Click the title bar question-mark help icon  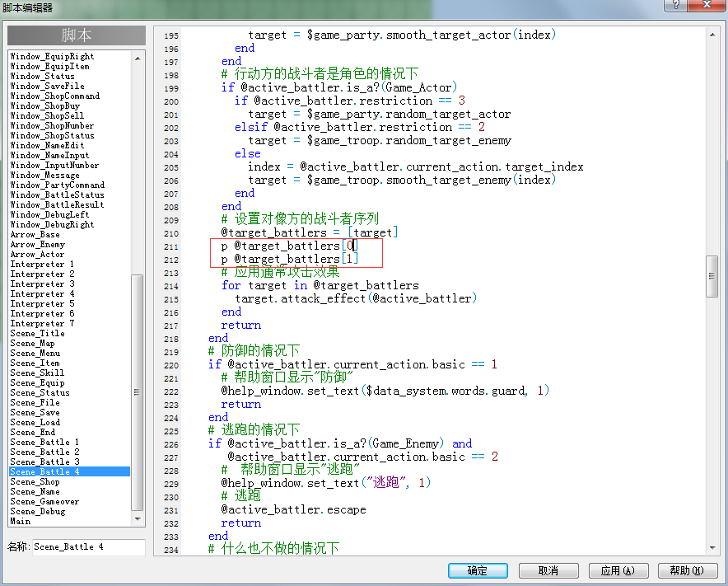click(x=675, y=5)
